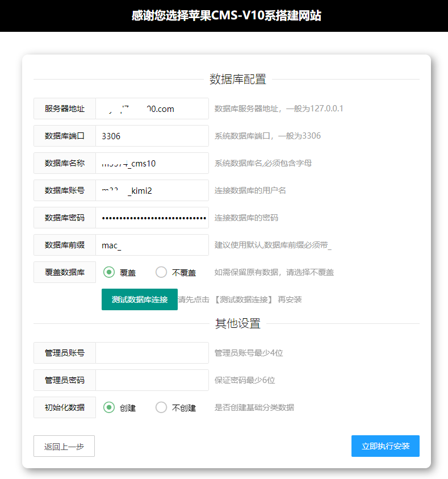Click hint 系统数据库名,必须包含字母
The width and height of the screenshot is (448, 479).
263,163
